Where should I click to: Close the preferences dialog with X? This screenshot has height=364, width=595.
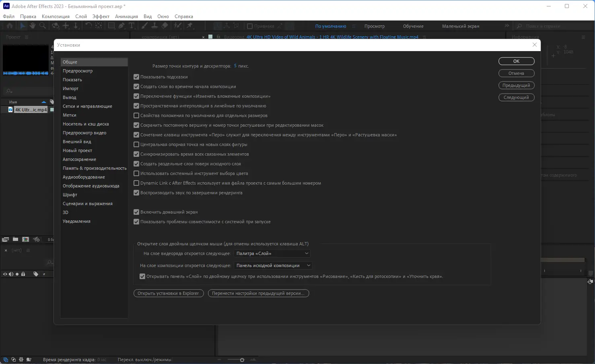534,45
